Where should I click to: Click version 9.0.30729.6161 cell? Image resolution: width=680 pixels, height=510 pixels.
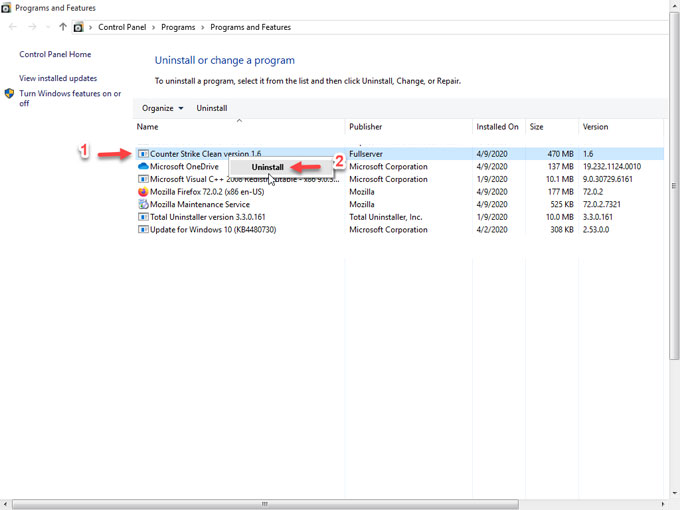[x=608, y=179]
